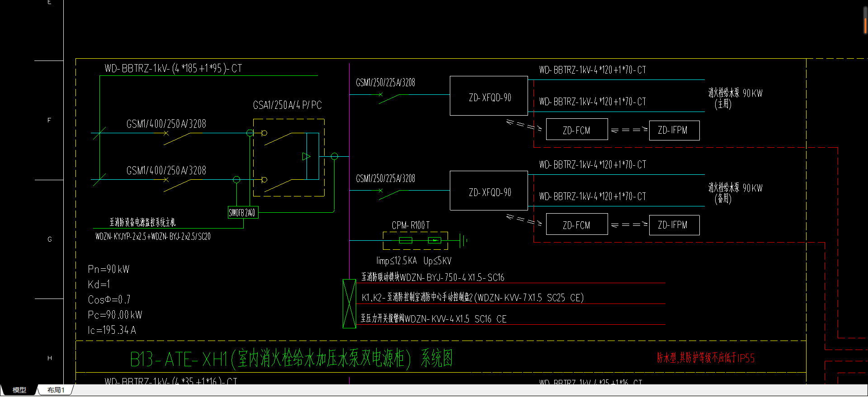Select the label CPM-R100T
This screenshot has height=397, width=868.
click(x=411, y=225)
